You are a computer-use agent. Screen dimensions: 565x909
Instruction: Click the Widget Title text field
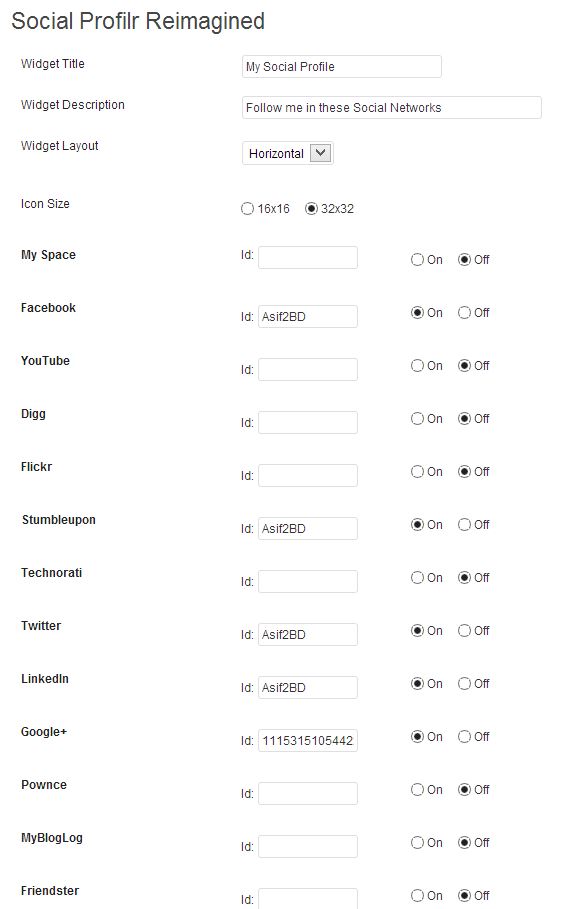pos(342,67)
